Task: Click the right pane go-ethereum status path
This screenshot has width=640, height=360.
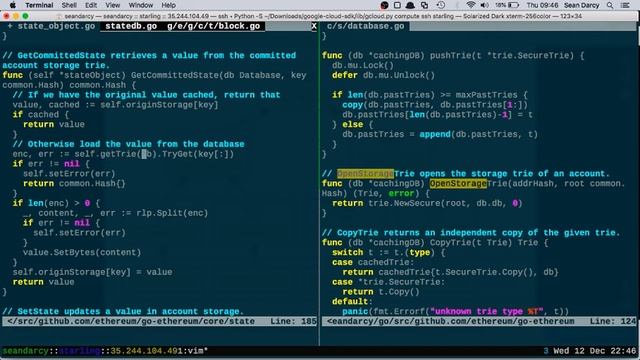Action: coord(451,321)
